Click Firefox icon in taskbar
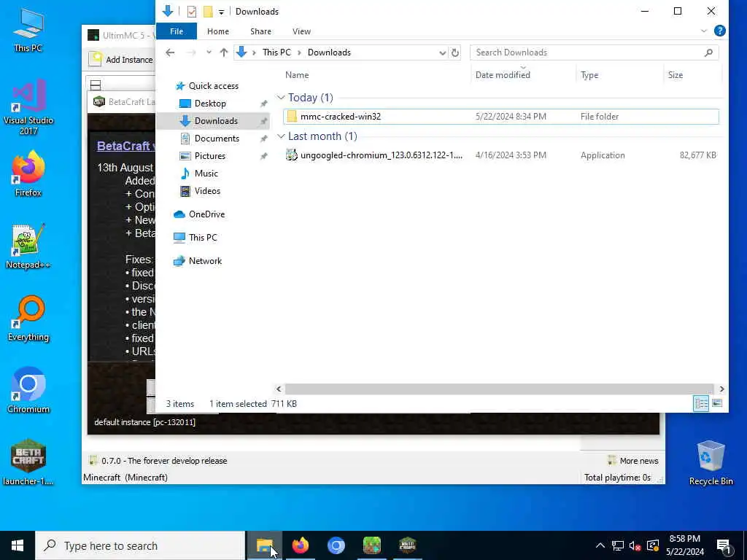The image size is (747, 560). (x=300, y=545)
